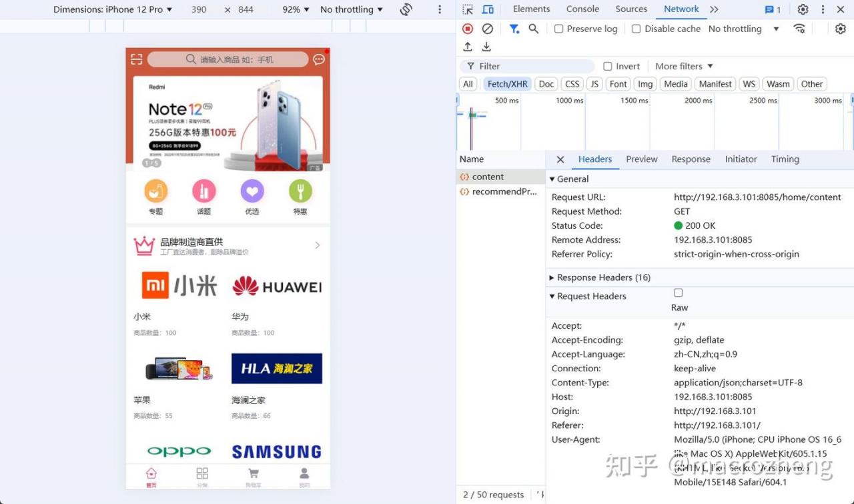Open device toolbar more options
Screen dimensions: 854x504
439,9
